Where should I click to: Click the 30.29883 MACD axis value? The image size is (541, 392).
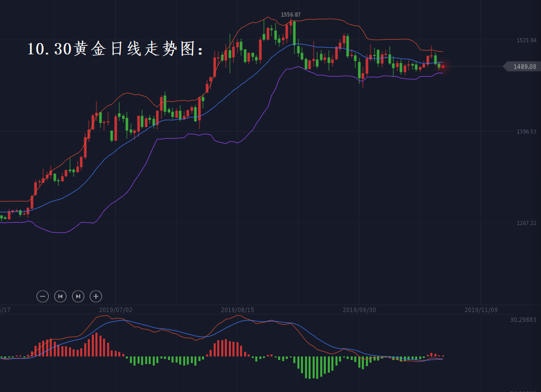tap(523, 320)
